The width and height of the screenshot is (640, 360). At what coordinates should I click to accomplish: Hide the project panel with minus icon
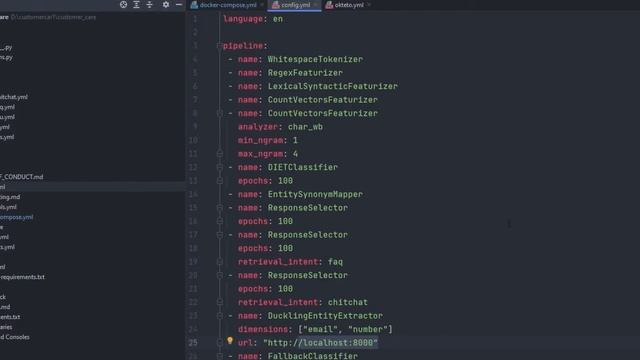(179, 4)
